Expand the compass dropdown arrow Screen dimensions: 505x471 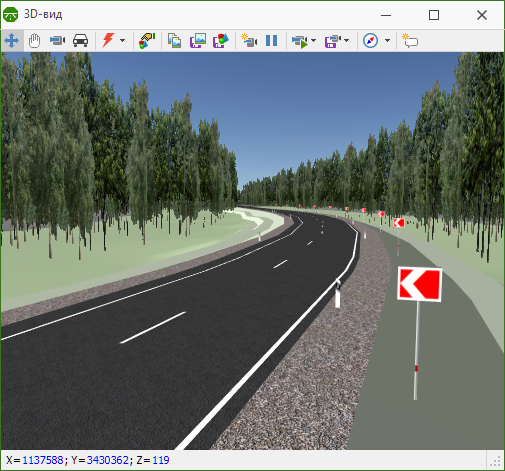[x=387, y=41]
